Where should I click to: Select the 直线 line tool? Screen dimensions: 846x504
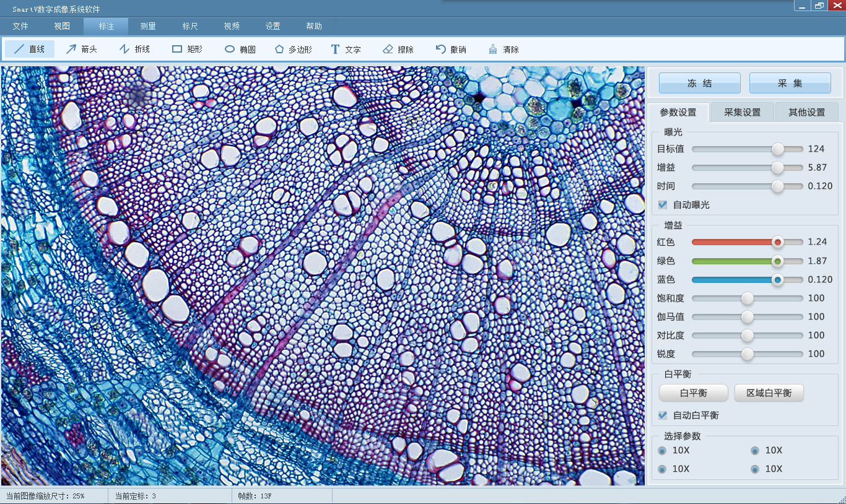(29, 49)
